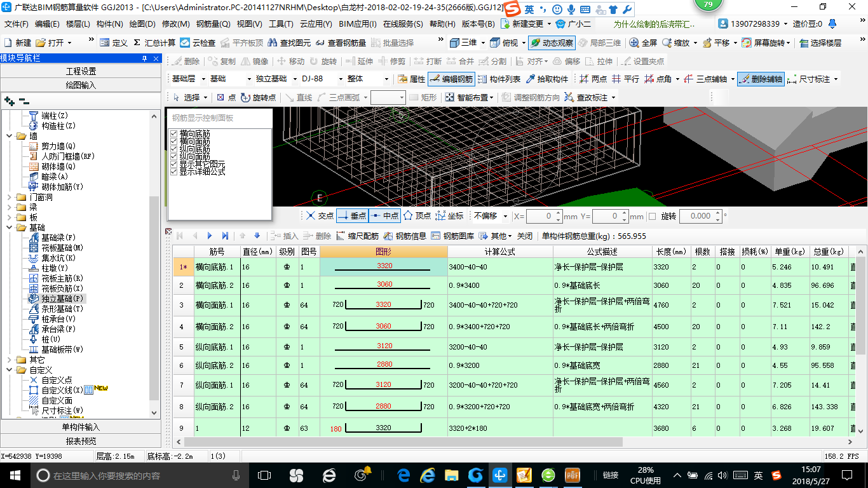Click 查改标注 check annotation tool
Screen dimensions: 868x488
tap(590, 97)
